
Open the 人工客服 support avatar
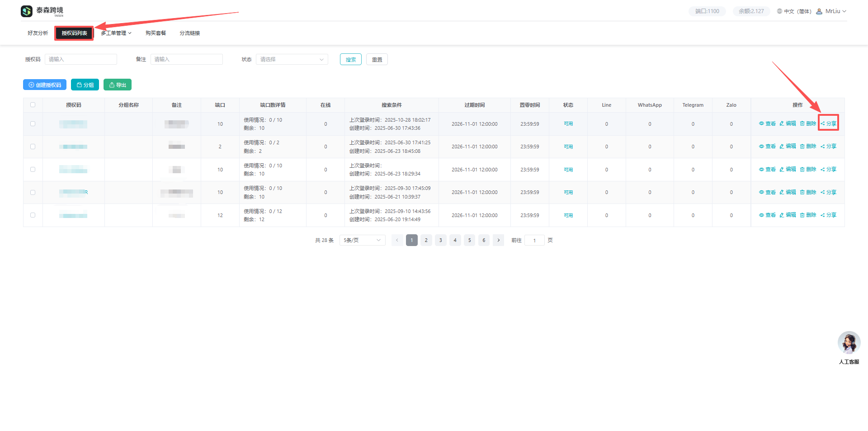click(x=849, y=343)
